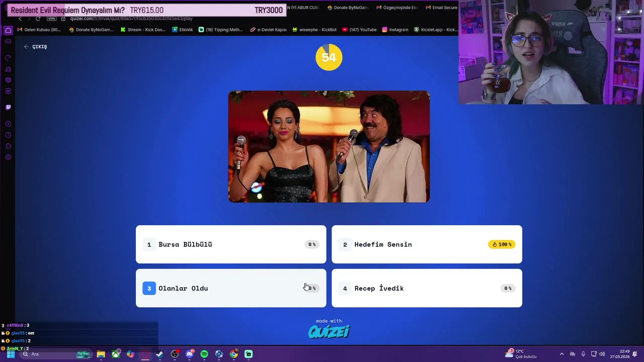
Task: Click the taskbar Ara search box
Action: coord(55,354)
